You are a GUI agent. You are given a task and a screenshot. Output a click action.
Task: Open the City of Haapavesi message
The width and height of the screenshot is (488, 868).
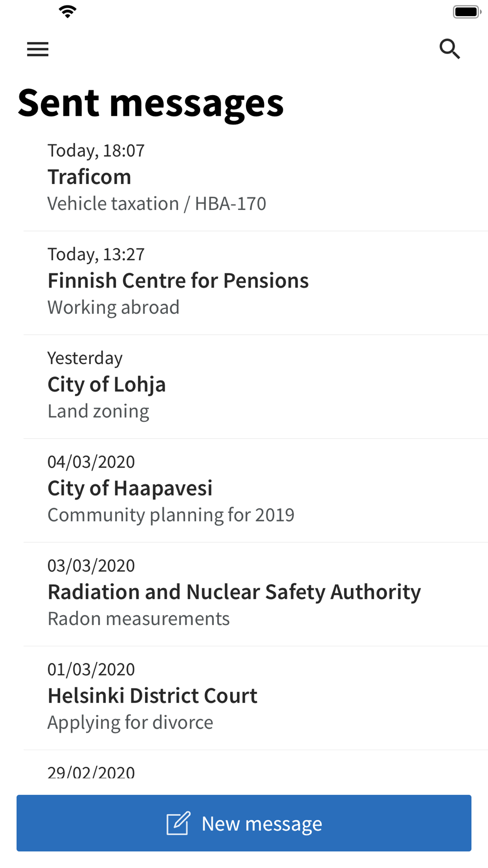pyautogui.click(x=130, y=488)
